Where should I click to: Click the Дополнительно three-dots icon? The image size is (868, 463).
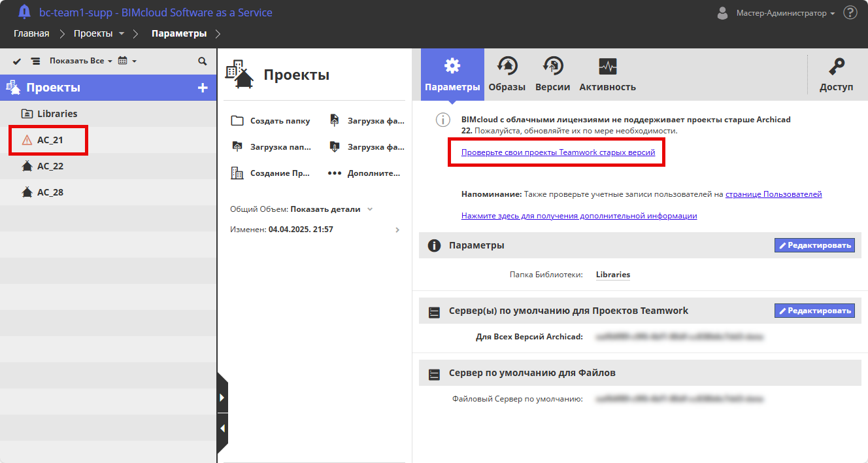335,173
